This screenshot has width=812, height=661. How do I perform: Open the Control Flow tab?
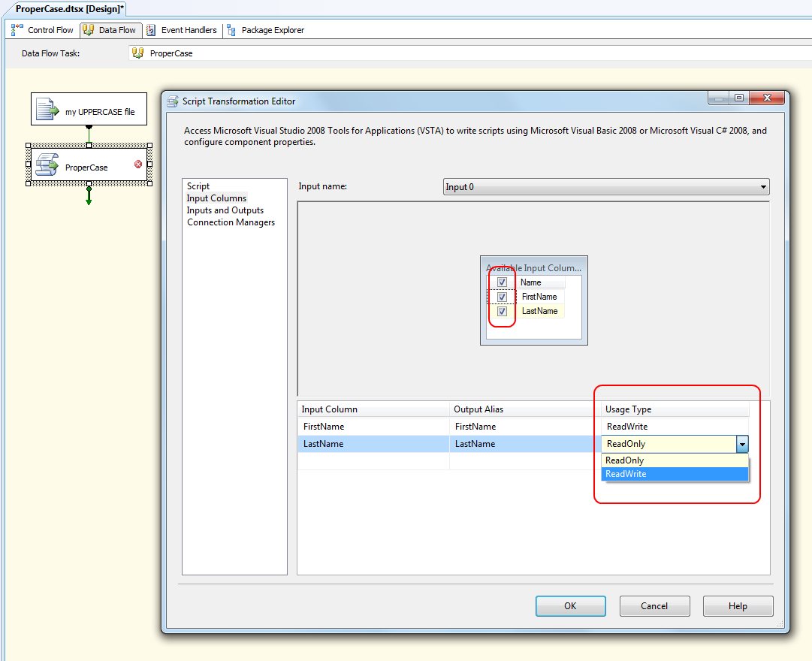(43, 30)
